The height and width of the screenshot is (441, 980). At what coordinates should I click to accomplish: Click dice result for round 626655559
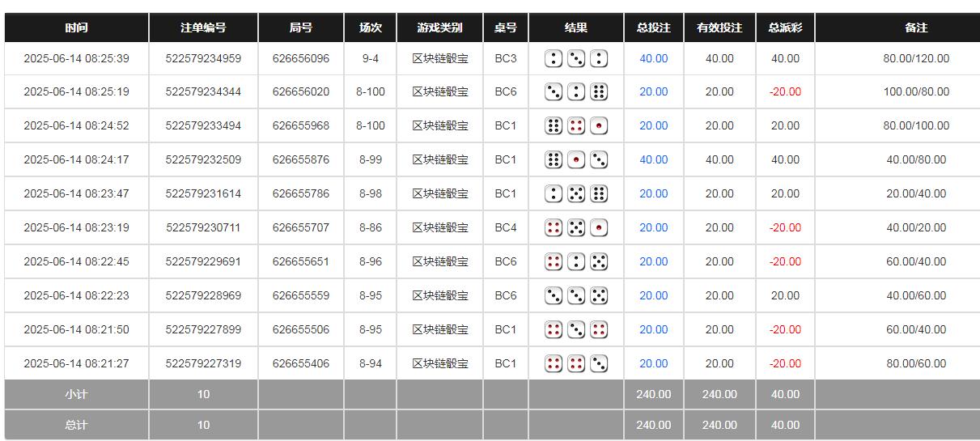pyautogui.click(x=576, y=296)
